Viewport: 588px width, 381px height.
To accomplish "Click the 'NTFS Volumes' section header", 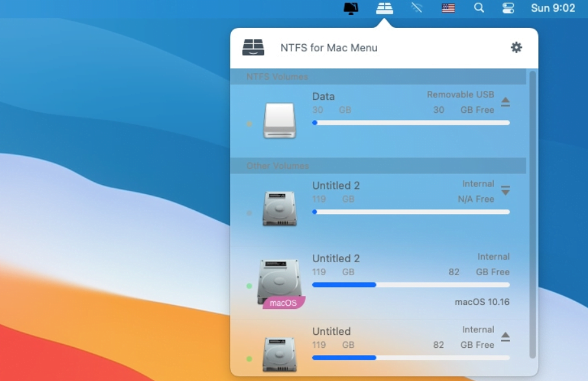I will 378,77.
